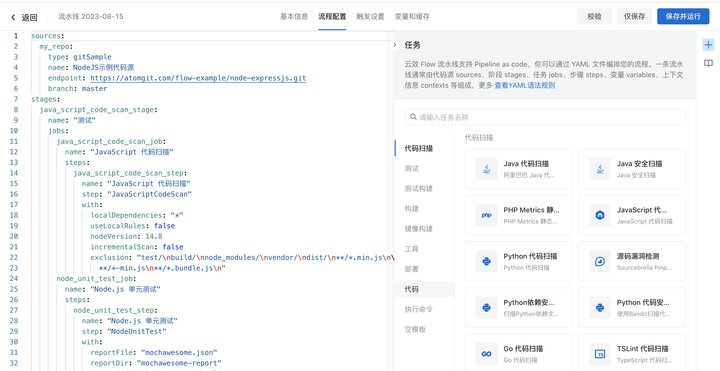720x371 pixels.
Task: Switch to the 基本信息 tab
Action: [294, 17]
